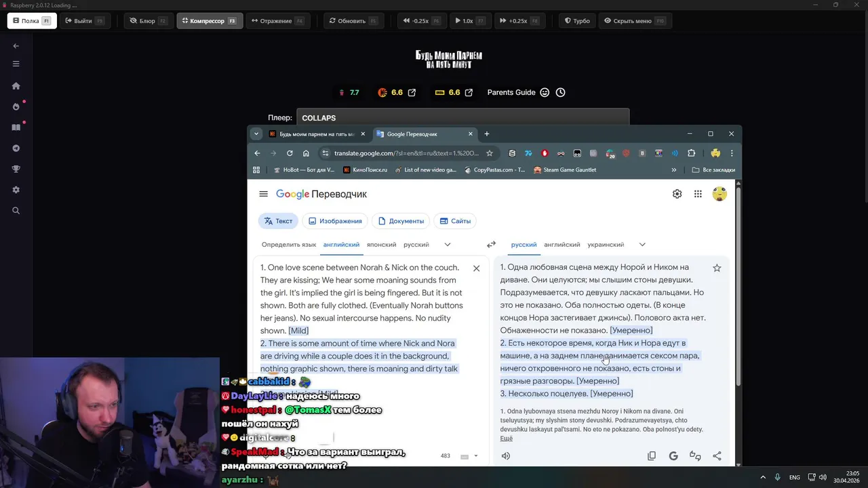The height and width of the screenshot is (488, 868).
Task: Open the COLLAPS player dropdown
Action: tap(462, 118)
